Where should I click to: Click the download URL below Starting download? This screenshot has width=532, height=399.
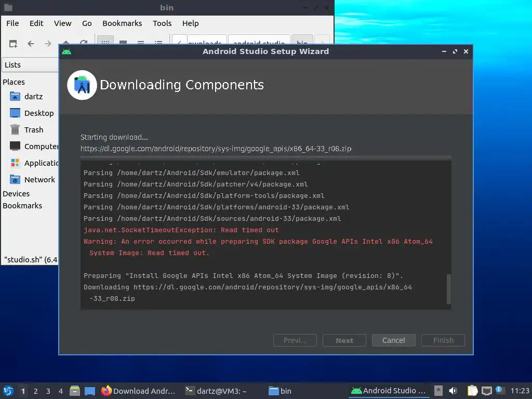[216, 149]
